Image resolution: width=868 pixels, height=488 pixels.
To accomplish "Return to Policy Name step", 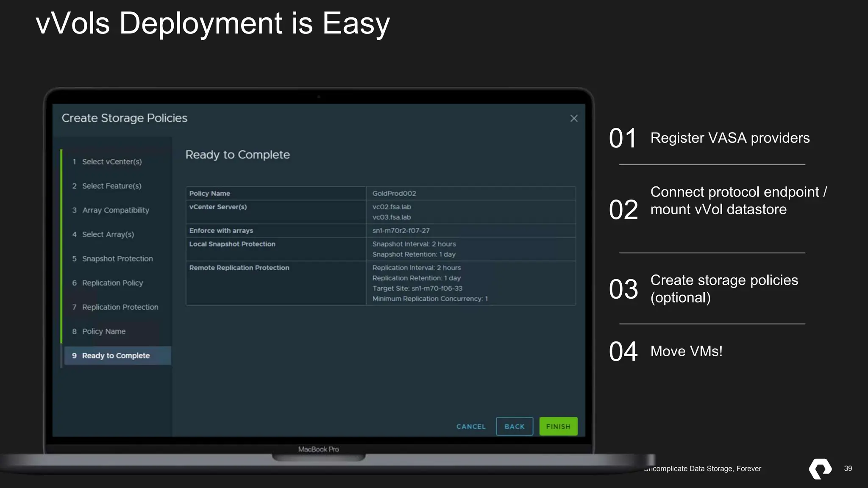I will tap(103, 331).
